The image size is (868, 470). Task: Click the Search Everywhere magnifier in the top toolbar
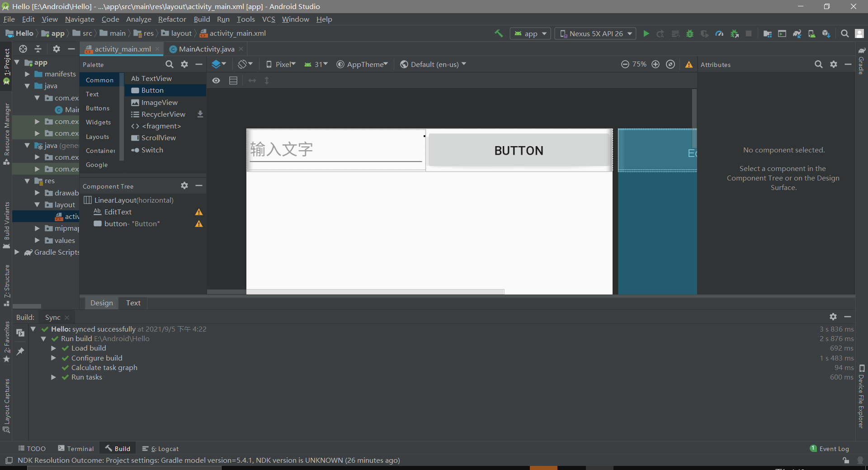tap(844, 33)
